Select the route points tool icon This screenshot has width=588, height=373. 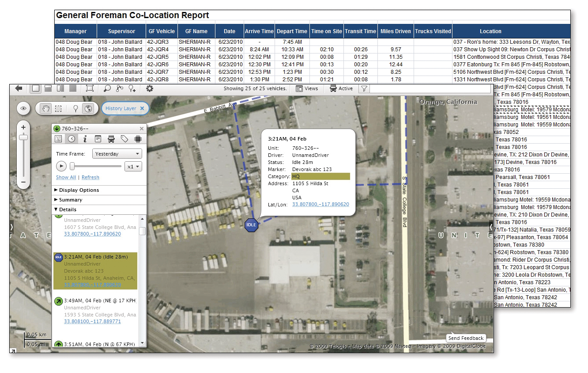(x=120, y=88)
